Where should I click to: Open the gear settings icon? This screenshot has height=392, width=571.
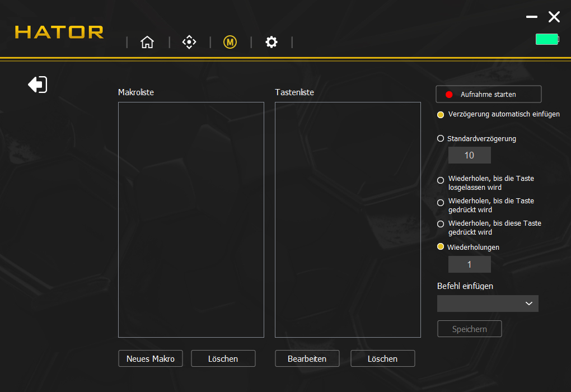272,42
